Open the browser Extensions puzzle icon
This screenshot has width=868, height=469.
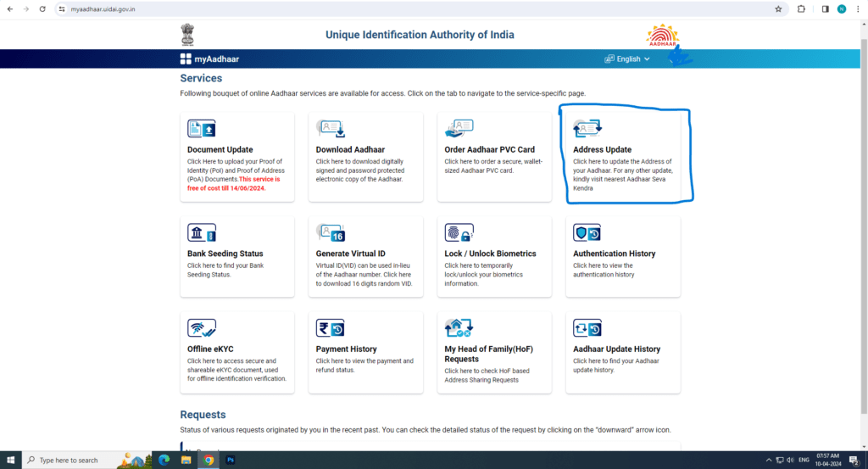coord(801,8)
